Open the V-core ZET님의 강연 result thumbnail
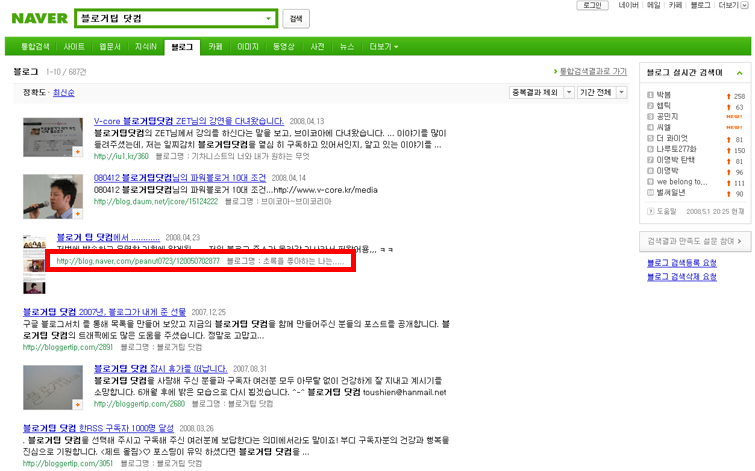The height and width of the screenshot is (471, 755). 53,137
